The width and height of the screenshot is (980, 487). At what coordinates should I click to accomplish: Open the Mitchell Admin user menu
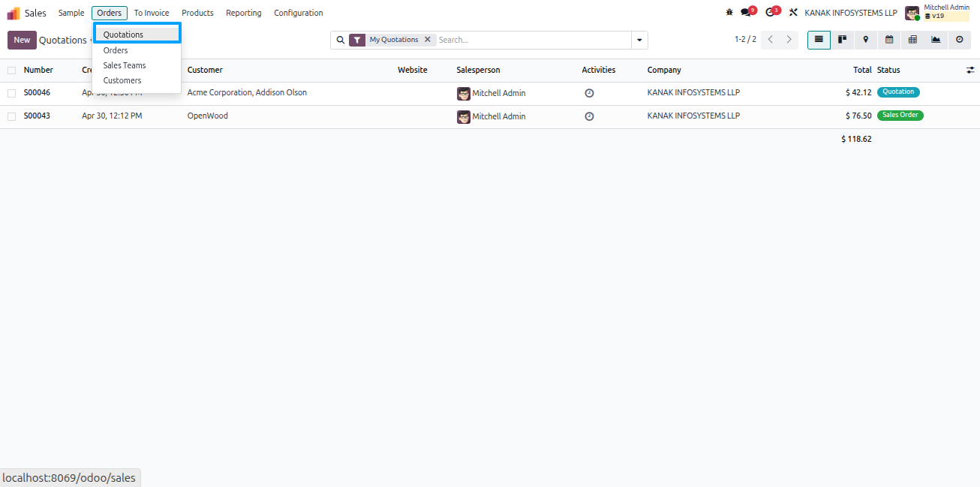click(938, 12)
